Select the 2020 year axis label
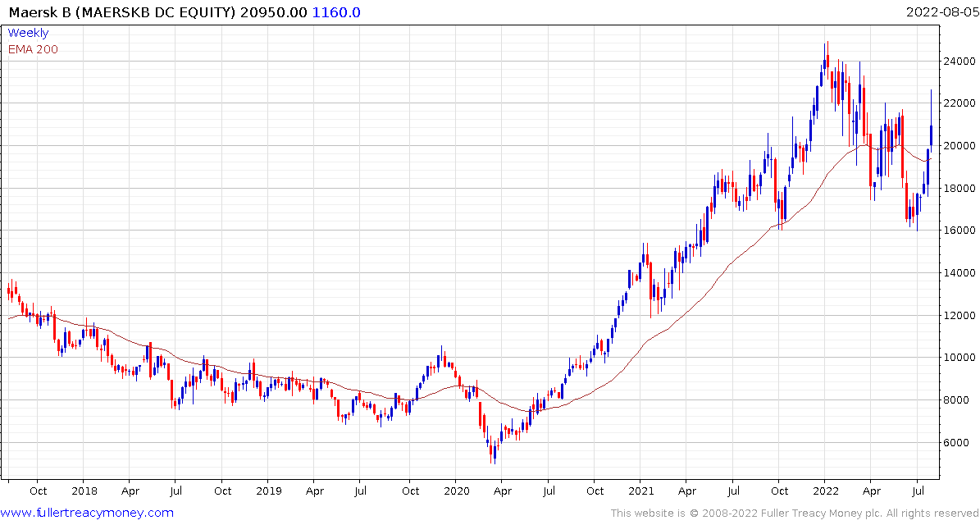The width and height of the screenshot is (980, 525). click(455, 491)
